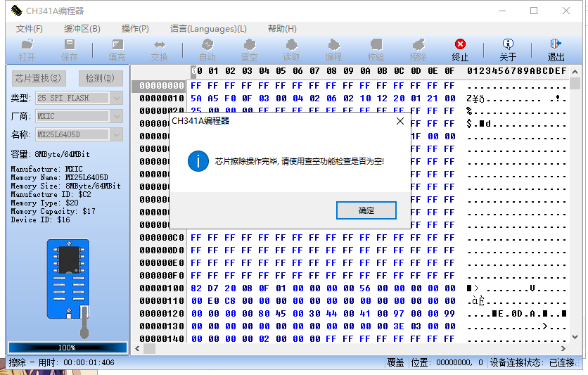The width and height of the screenshot is (588, 375).
Task: Click the 校验 (Verify) toolbar icon
Action: tap(376, 50)
